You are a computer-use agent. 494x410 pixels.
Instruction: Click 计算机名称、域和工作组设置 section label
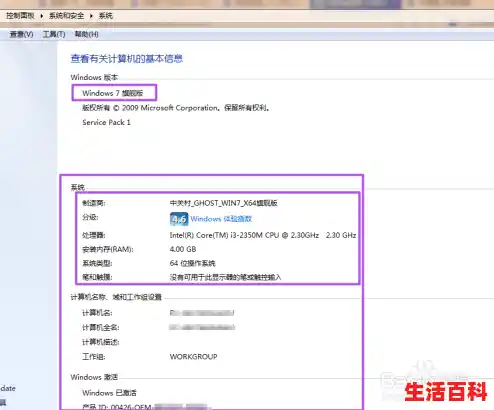(x=116, y=297)
